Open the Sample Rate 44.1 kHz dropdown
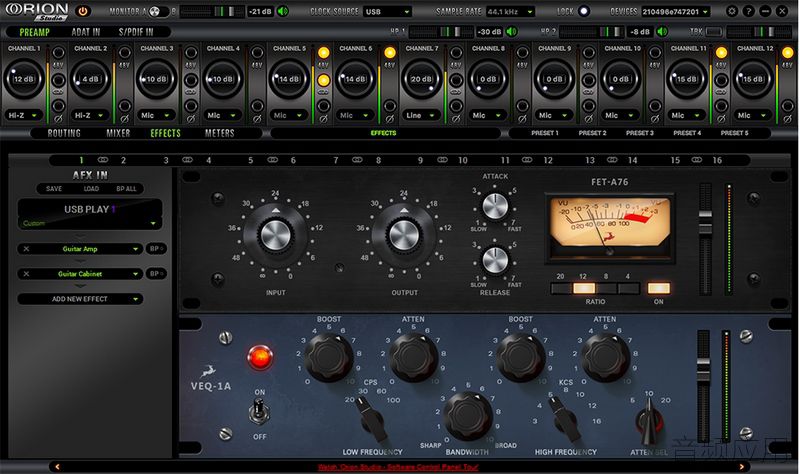This screenshot has width=800, height=474. click(x=510, y=11)
